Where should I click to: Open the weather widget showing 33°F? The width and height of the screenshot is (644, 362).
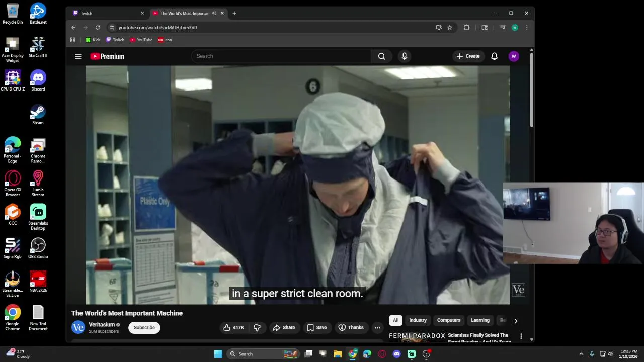tap(18, 354)
